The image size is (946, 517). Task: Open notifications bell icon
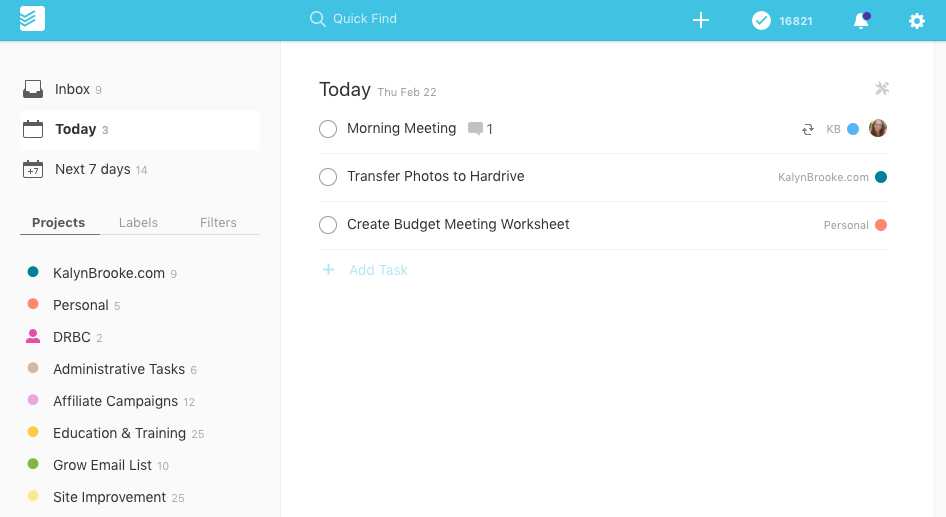861,20
